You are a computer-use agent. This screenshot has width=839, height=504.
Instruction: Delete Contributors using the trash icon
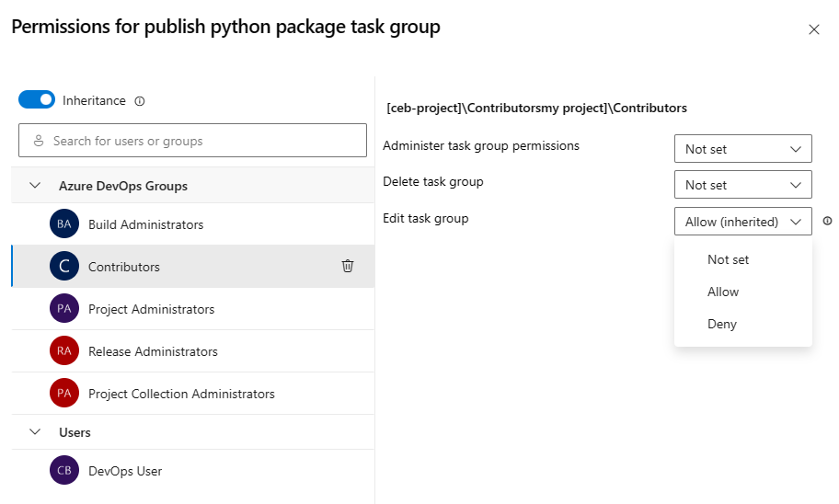click(348, 266)
